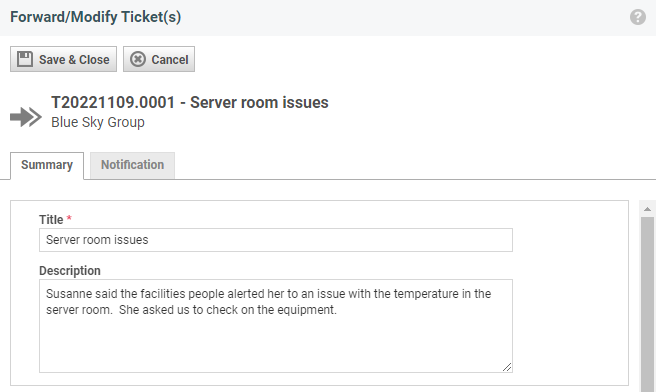Click the circled X cancel icon
Viewport: 656px width, 392px height.
click(x=138, y=59)
